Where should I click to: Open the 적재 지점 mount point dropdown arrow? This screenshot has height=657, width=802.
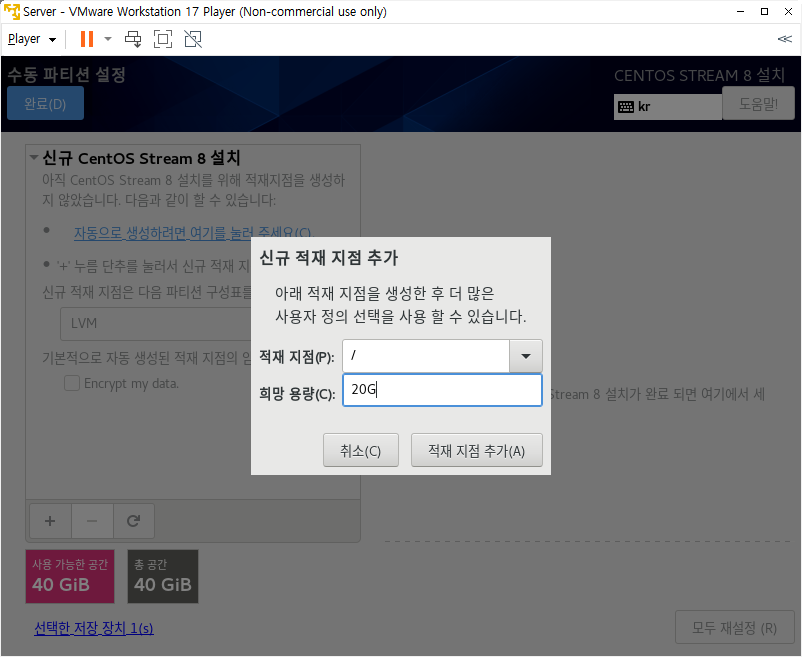(x=526, y=356)
